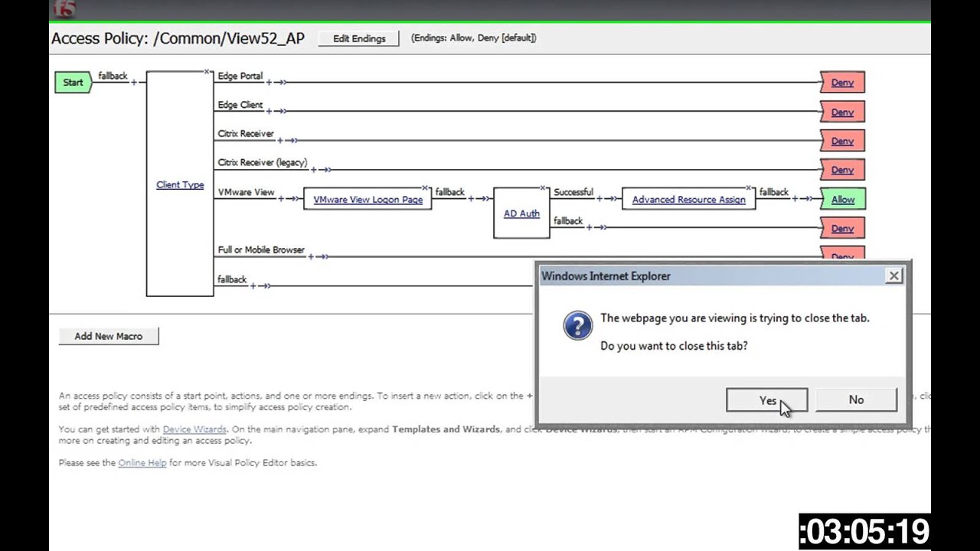Click the Allow ending

point(843,199)
